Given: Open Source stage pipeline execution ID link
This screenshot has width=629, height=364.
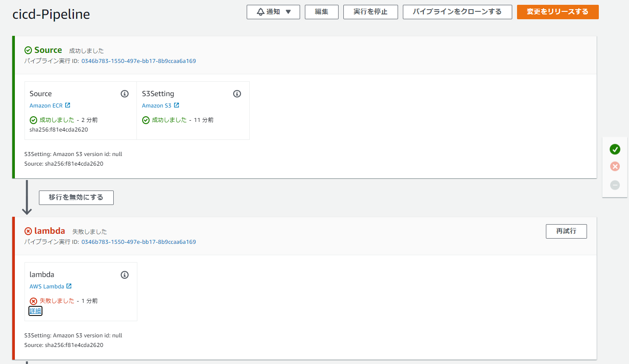Looking at the screenshot, I should tap(138, 61).
